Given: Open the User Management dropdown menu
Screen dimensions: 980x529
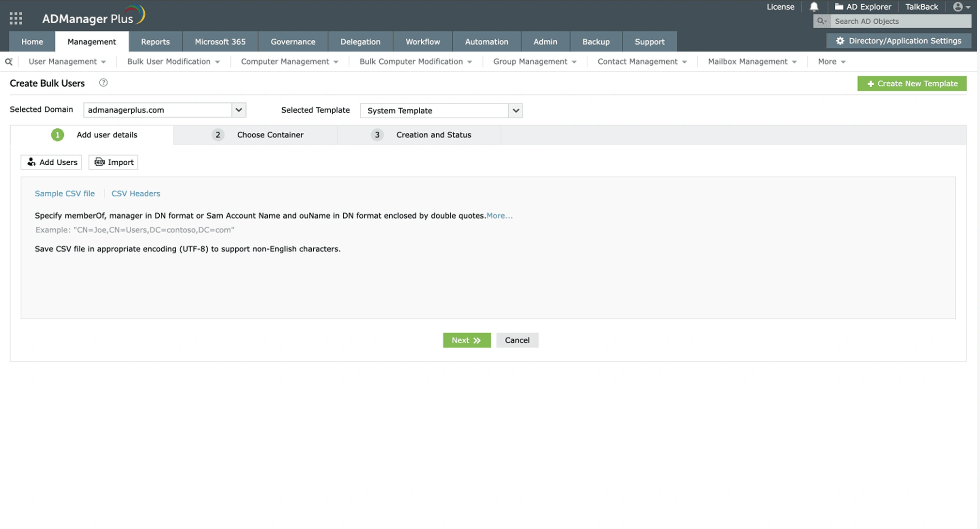Looking at the screenshot, I should point(67,62).
